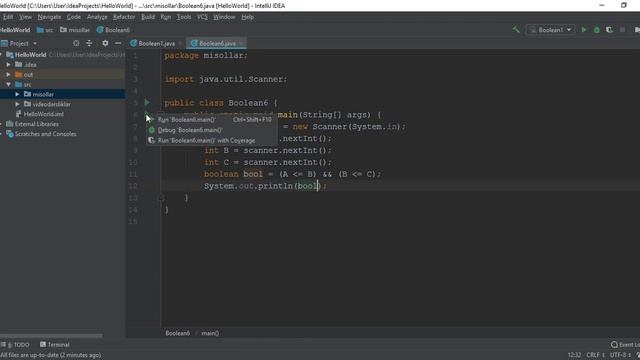The height and width of the screenshot is (360, 640).
Task: Open the Code menu
Action: pos(74,17)
